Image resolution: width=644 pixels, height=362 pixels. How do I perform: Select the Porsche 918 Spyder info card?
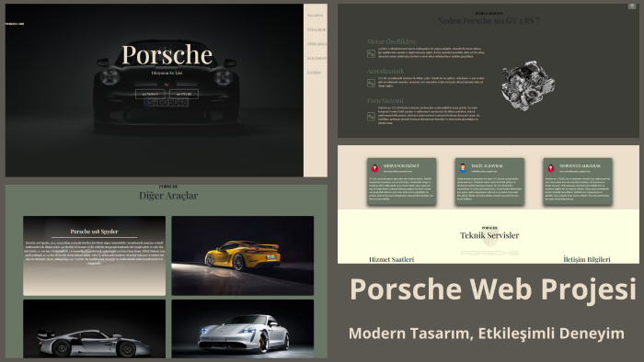[95, 255]
